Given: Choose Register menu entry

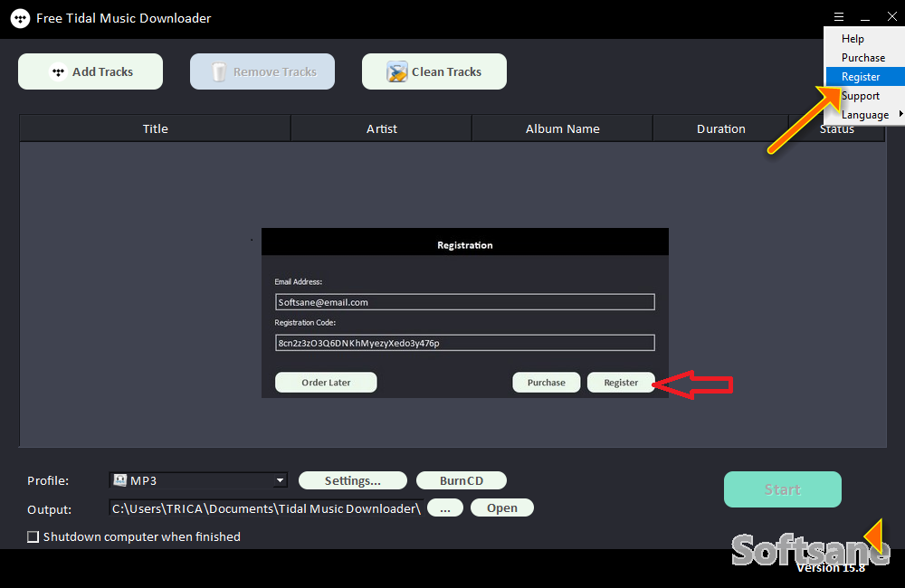Looking at the screenshot, I should tap(864, 77).
